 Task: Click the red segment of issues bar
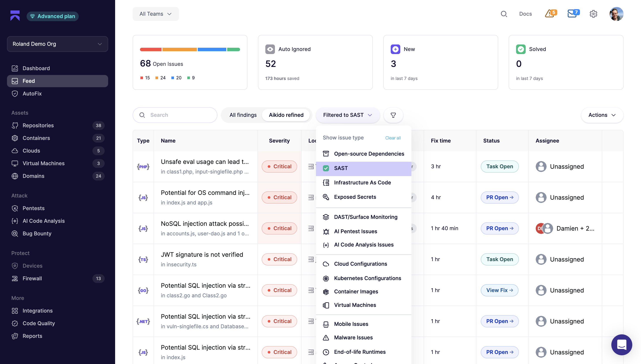click(150, 49)
